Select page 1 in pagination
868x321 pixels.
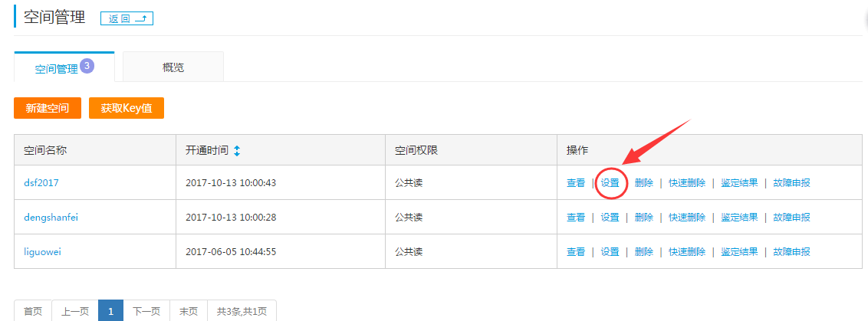111,311
